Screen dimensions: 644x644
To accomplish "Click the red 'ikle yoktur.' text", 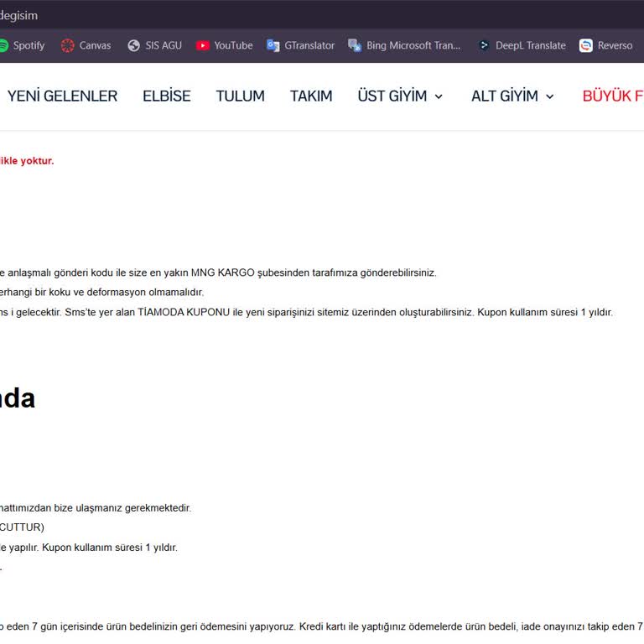I will pos(27,161).
